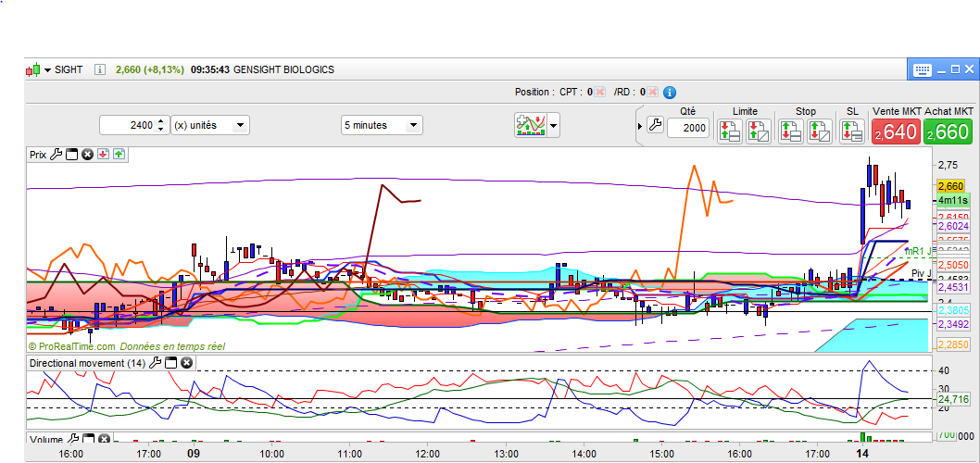The height and width of the screenshot is (463, 980).
Task: Open the instrument info icon beside SIGHT
Action: tap(100, 69)
